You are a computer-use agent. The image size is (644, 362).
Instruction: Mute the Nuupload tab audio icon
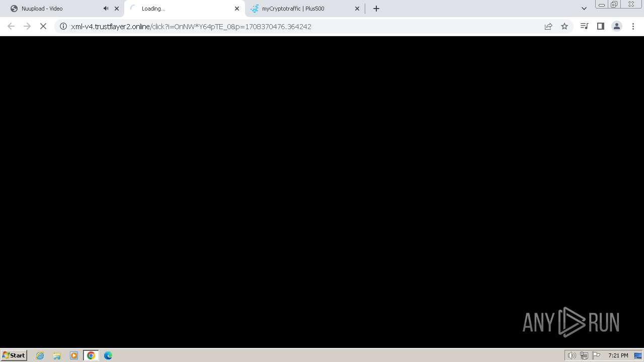coord(106,9)
